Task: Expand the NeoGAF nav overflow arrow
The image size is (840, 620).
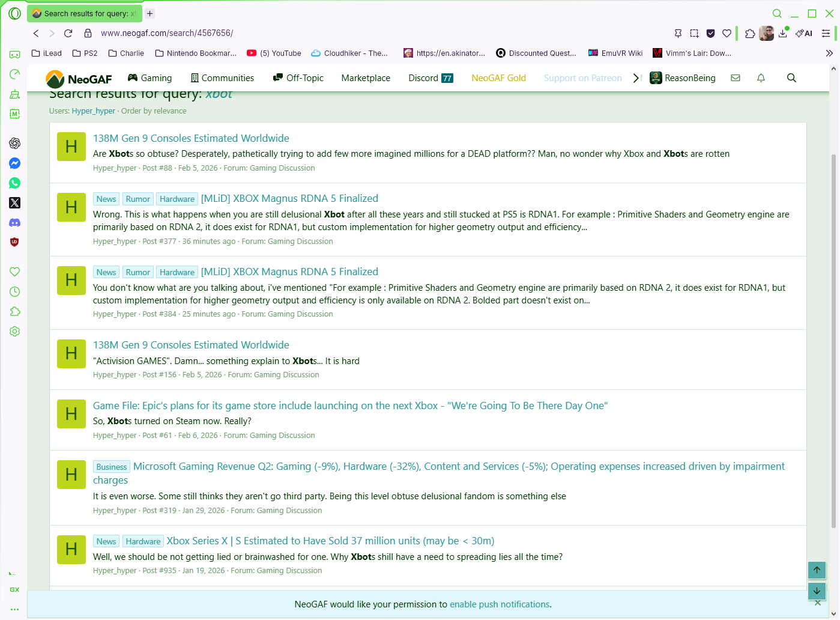Action: pos(636,78)
